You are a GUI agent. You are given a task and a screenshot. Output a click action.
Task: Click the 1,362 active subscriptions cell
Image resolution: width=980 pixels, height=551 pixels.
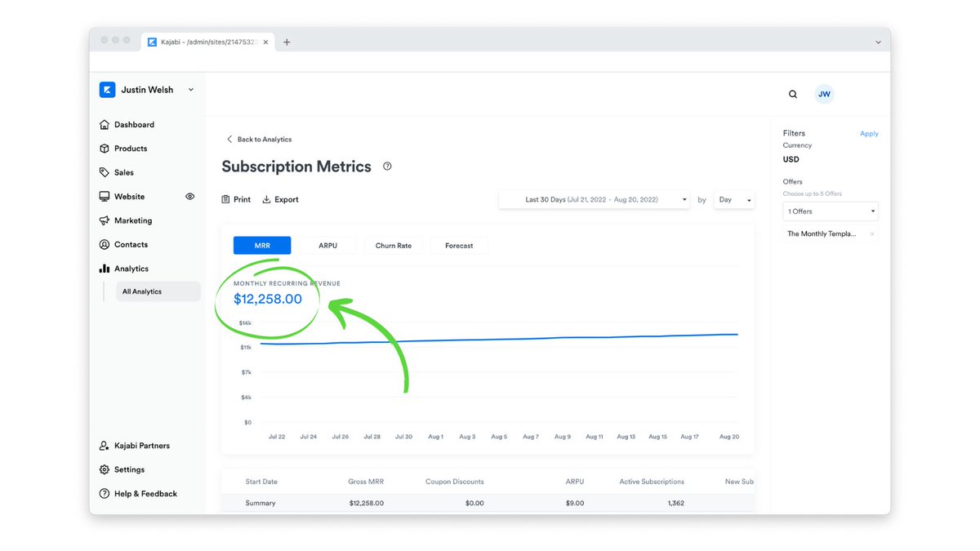tap(676, 503)
